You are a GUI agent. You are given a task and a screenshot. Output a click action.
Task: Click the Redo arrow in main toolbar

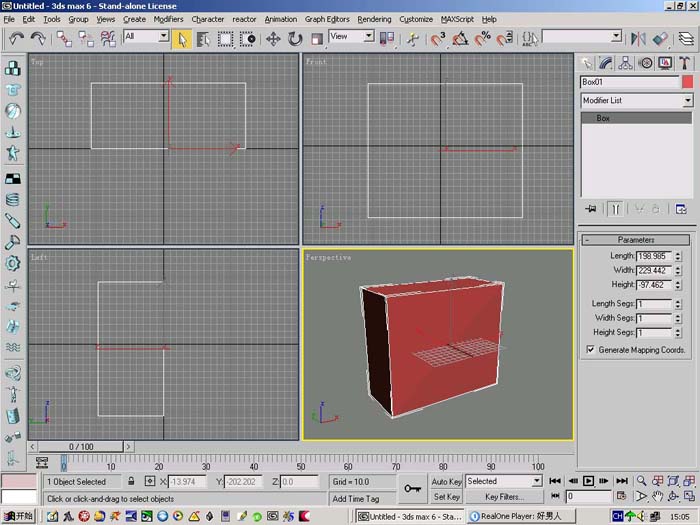tap(38, 39)
